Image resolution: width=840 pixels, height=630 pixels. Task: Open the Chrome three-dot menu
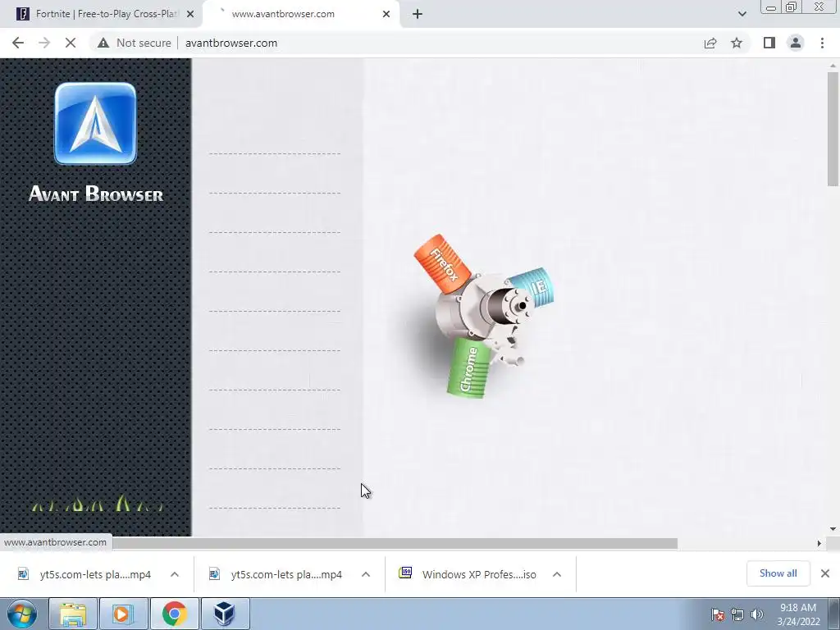click(822, 43)
